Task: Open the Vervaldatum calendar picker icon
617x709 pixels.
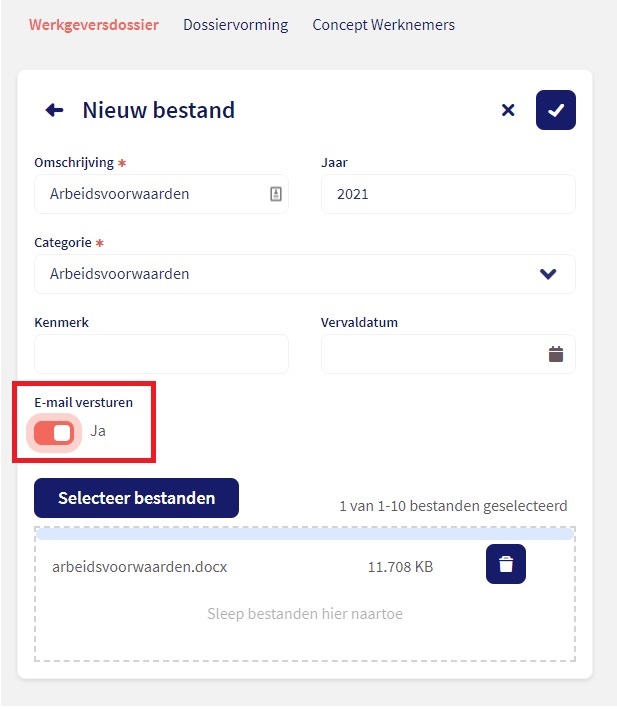Action: [556, 354]
